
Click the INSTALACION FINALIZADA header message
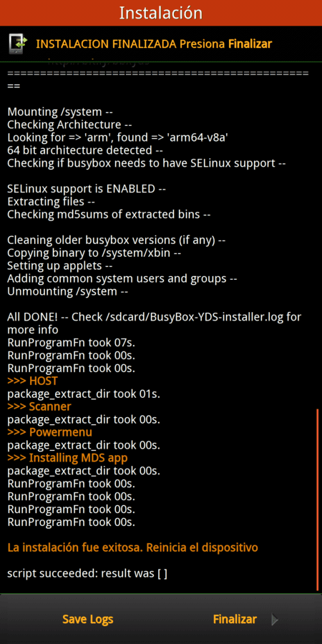(x=154, y=44)
